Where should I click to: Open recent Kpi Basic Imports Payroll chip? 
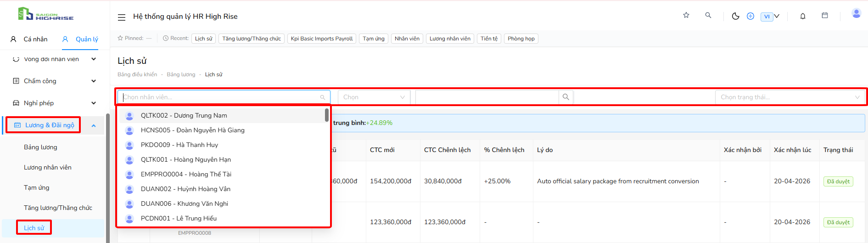322,39
